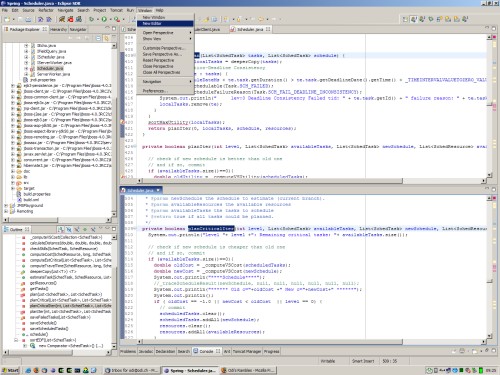Expand the Remoting project node

[x=6, y=211]
